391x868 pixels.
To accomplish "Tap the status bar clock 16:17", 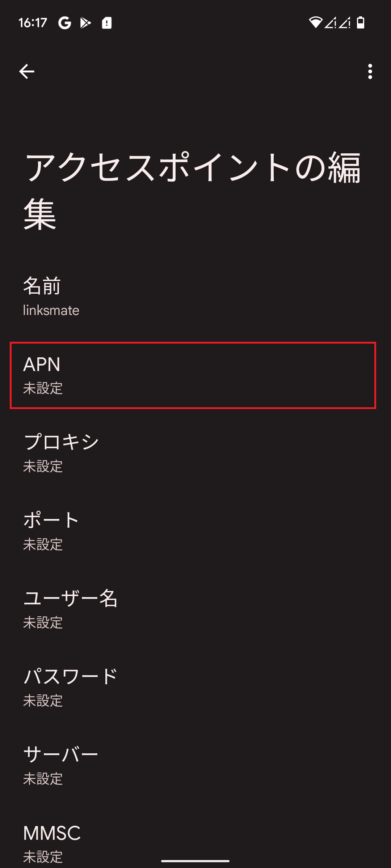I will tap(33, 23).
